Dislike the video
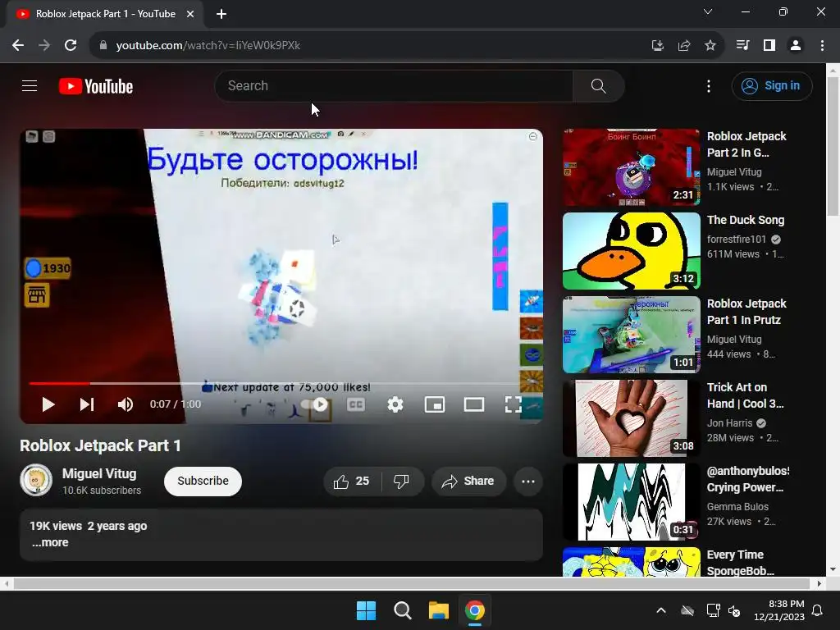This screenshot has width=840, height=630. coord(402,481)
